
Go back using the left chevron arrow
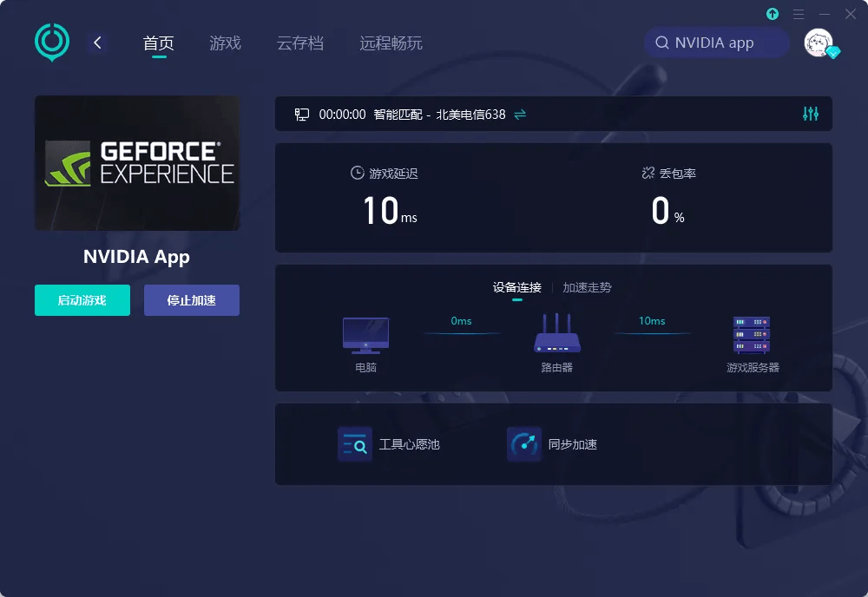[x=97, y=43]
